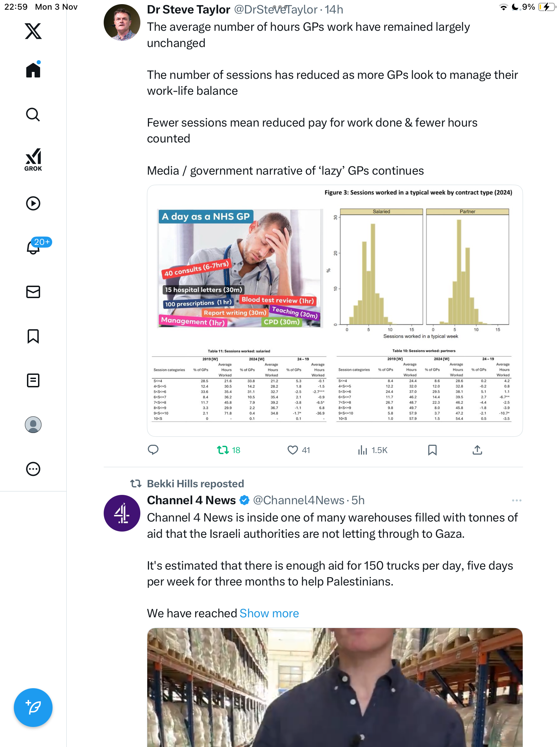Open the Home feed icon
560x747 pixels.
coord(33,70)
